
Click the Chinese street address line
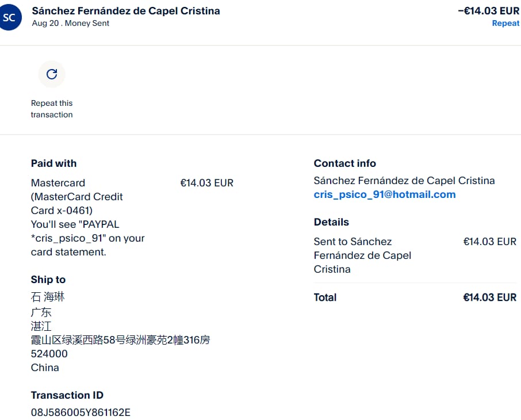pos(120,340)
